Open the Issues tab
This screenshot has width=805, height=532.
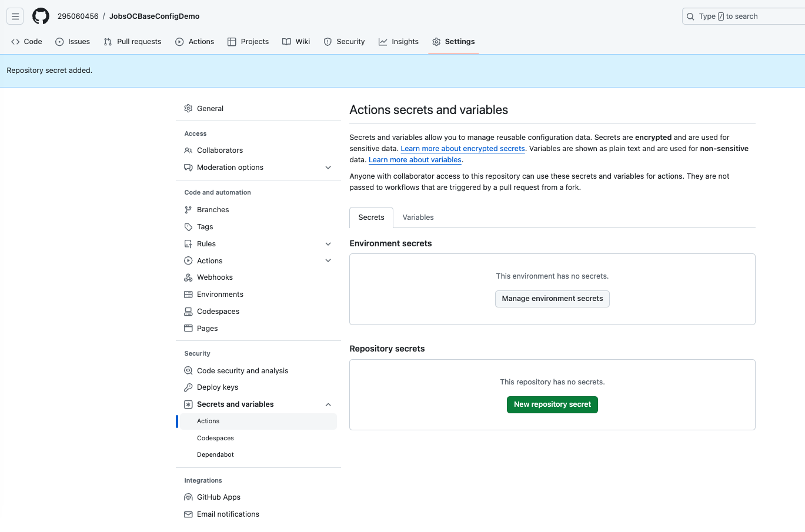(x=73, y=42)
